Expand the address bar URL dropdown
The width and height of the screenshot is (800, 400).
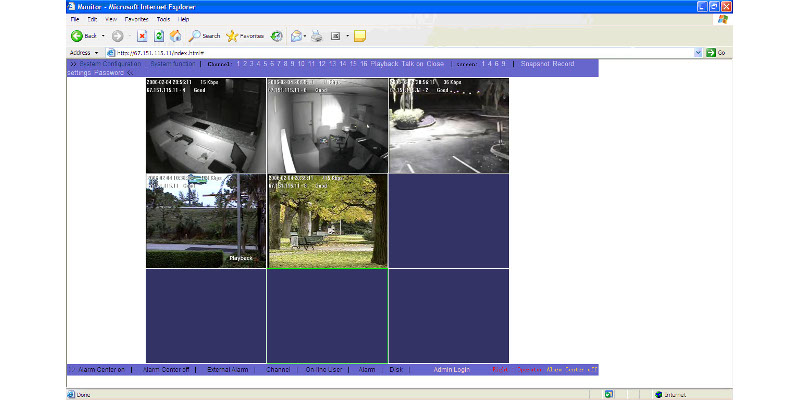[x=698, y=53]
